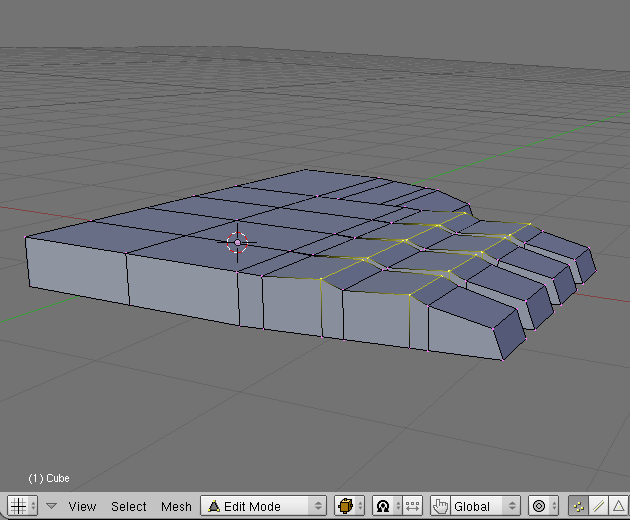Open the viewport draw type (solid cube) selector

pyautogui.click(x=350, y=506)
